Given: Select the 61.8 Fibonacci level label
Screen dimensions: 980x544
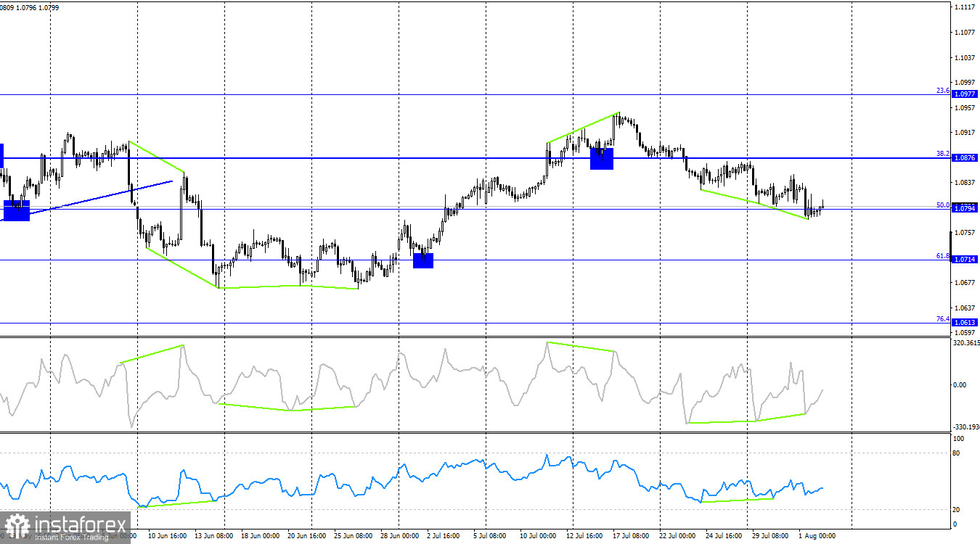Looking at the screenshot, I should [x=942, y=255].
